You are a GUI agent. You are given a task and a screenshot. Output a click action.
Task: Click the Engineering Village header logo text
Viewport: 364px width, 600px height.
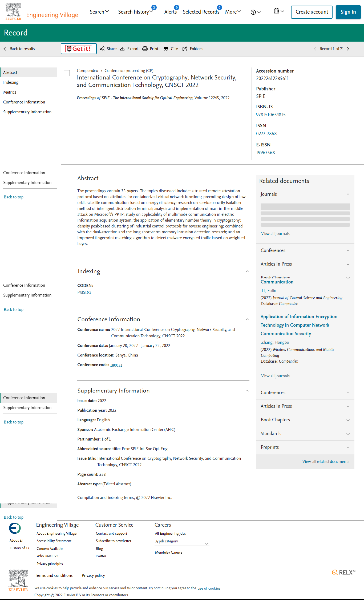tap(52, 15)
